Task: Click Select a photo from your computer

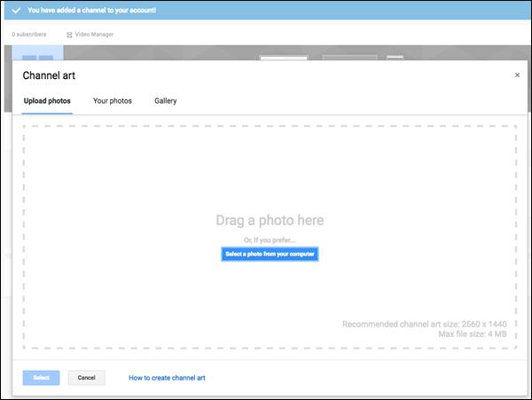Action: (270, 255)
